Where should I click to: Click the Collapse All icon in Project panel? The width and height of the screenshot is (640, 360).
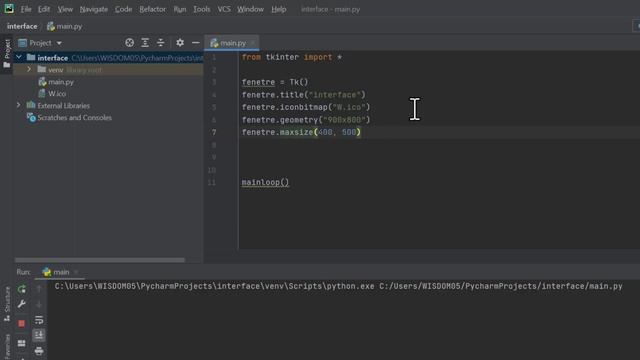click(x=160, y=43)
